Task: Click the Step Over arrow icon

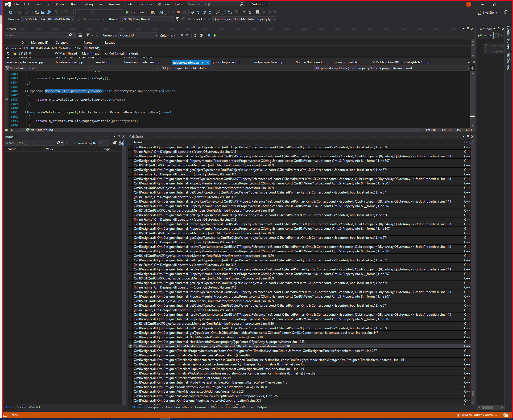Action: (204, 12)
